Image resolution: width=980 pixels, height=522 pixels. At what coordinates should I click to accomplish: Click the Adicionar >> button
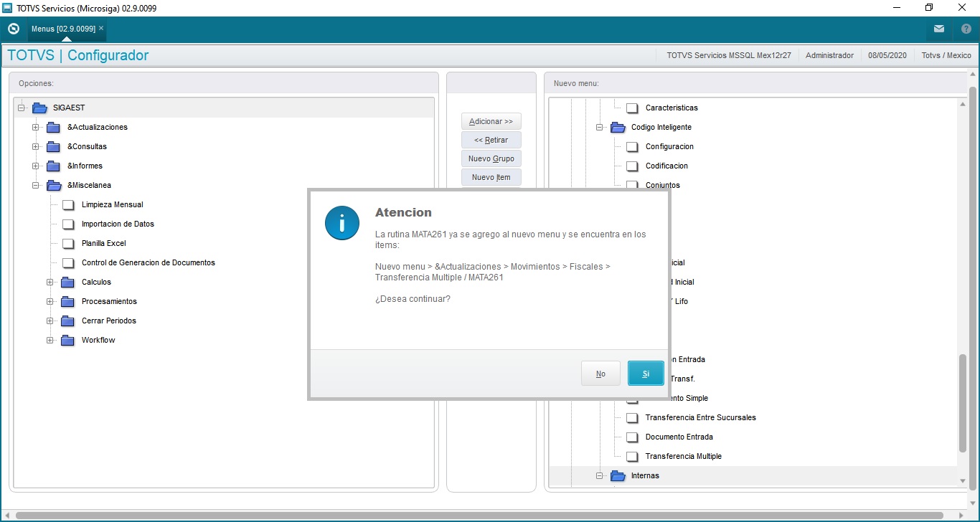click(x=491, y=121)
